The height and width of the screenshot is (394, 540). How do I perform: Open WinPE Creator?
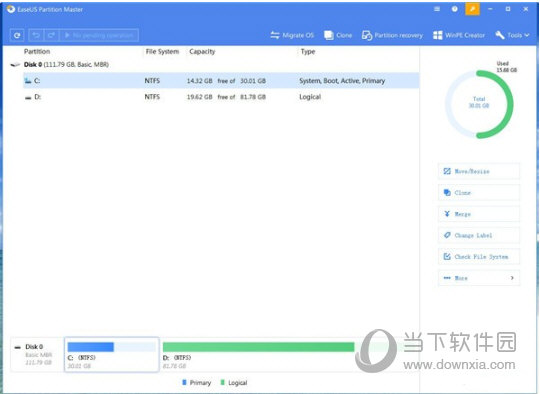tap(459, 35)
